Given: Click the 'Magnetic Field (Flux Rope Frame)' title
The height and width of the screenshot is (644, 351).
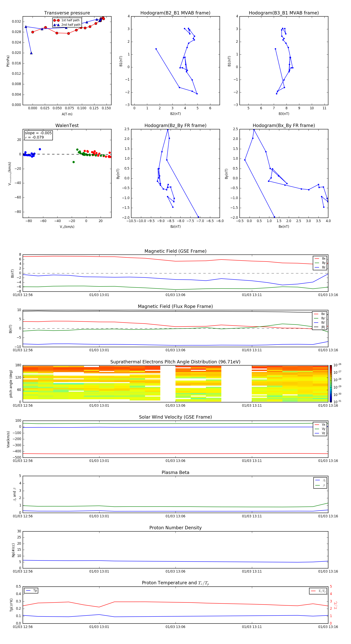Looking at the screenshot, I should [x=175, y=307].
